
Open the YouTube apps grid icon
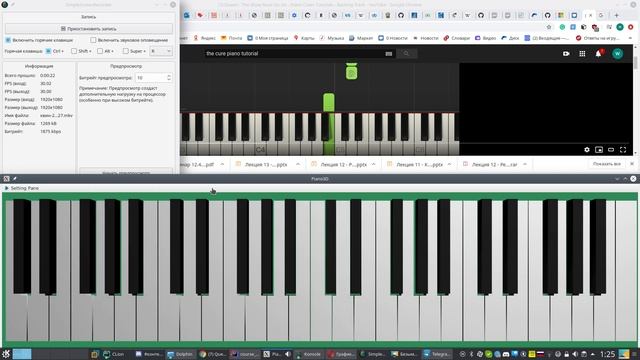click(x=582, y=53)
